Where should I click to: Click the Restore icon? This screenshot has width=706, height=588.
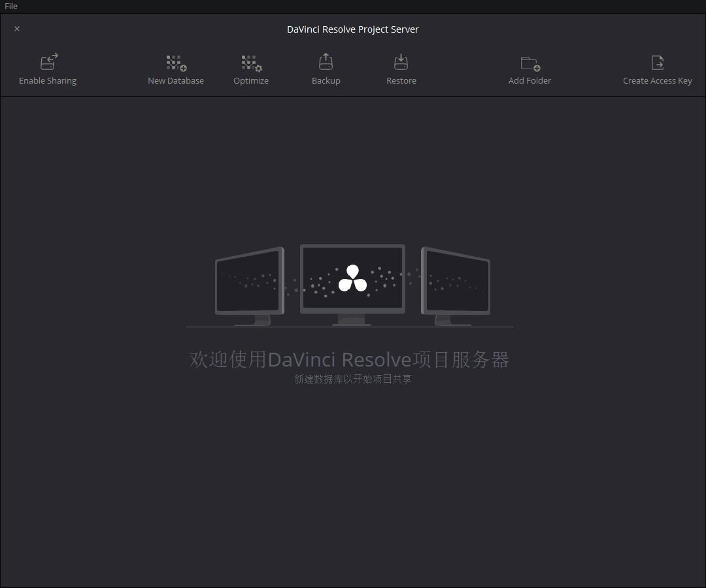401,62
